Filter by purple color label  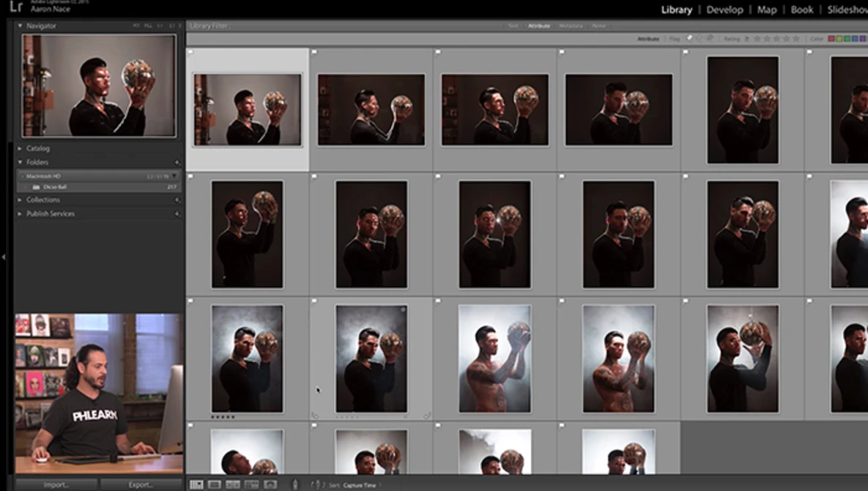tap(862, 39)
